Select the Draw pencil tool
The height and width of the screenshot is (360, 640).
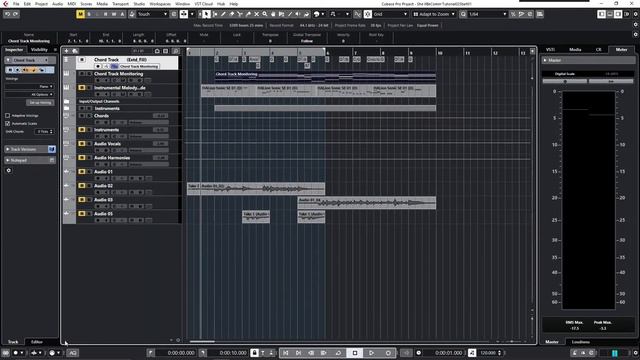click(x=223, y=14)
